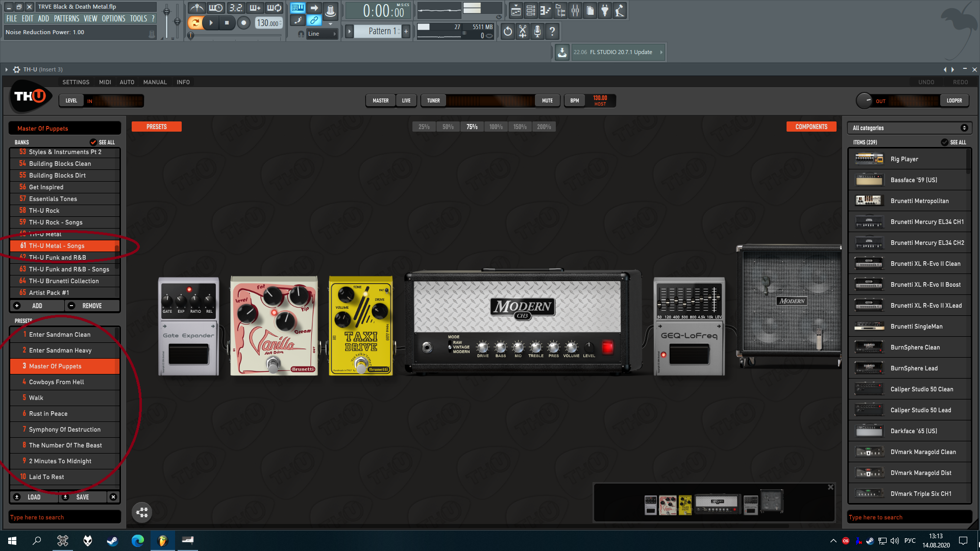Enable the blend recording (overdub) icon

pos(255,8)
